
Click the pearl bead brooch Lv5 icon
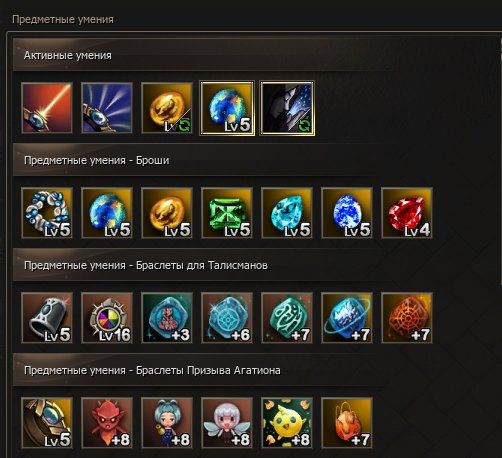point(47,213)
